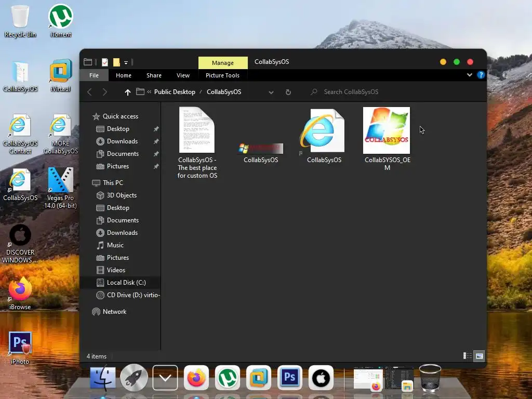Select the CollabSysOS_OEM image file
The image size is (532, 399).
coord(387,139)
